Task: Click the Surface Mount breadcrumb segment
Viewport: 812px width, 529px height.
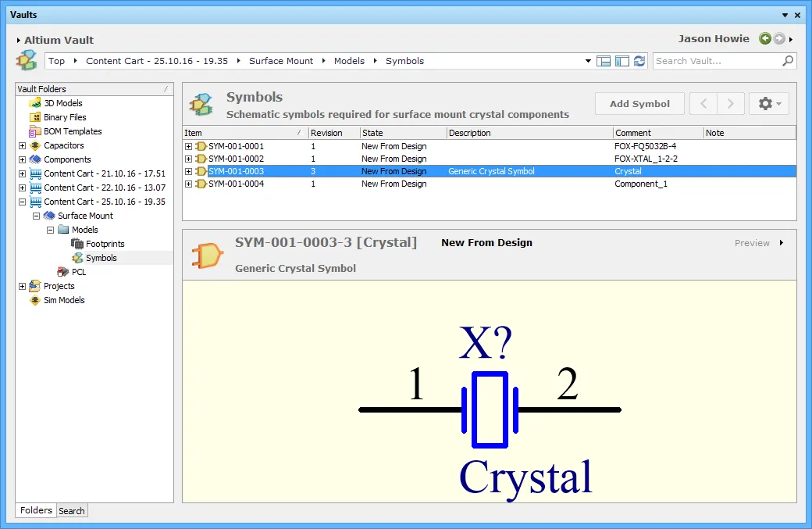Action: (x=280, y=61)
